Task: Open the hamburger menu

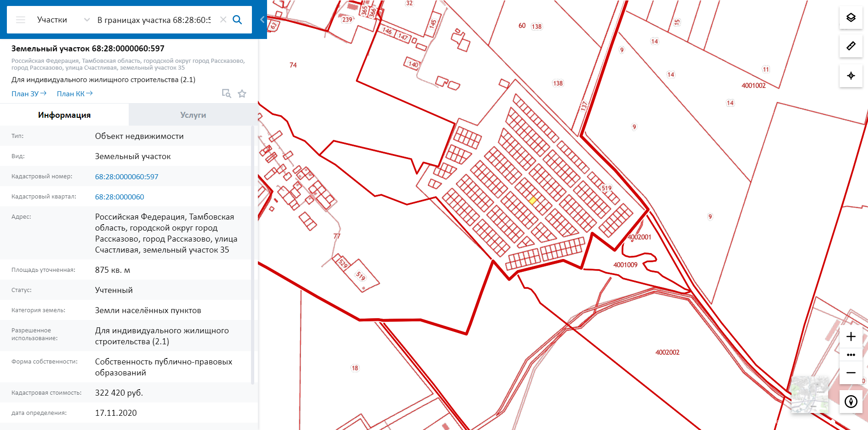Action: coord(21,20)
